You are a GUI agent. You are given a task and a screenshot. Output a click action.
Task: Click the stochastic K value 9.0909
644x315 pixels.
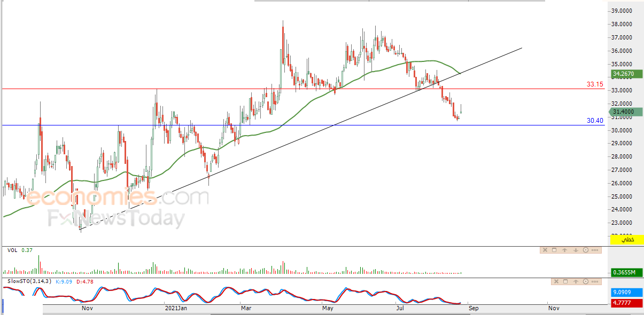(x=626, y=293)
